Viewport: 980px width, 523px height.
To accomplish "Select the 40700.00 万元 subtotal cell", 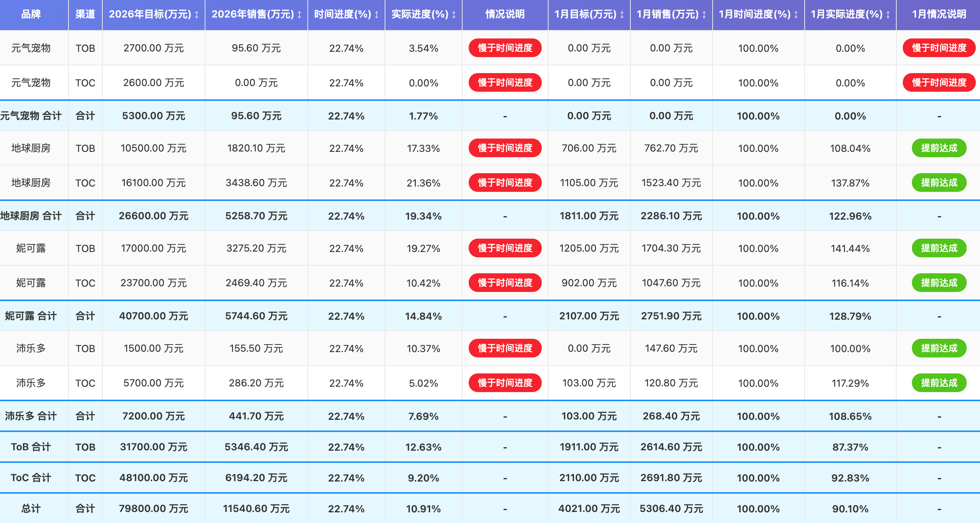I will 154,316.
